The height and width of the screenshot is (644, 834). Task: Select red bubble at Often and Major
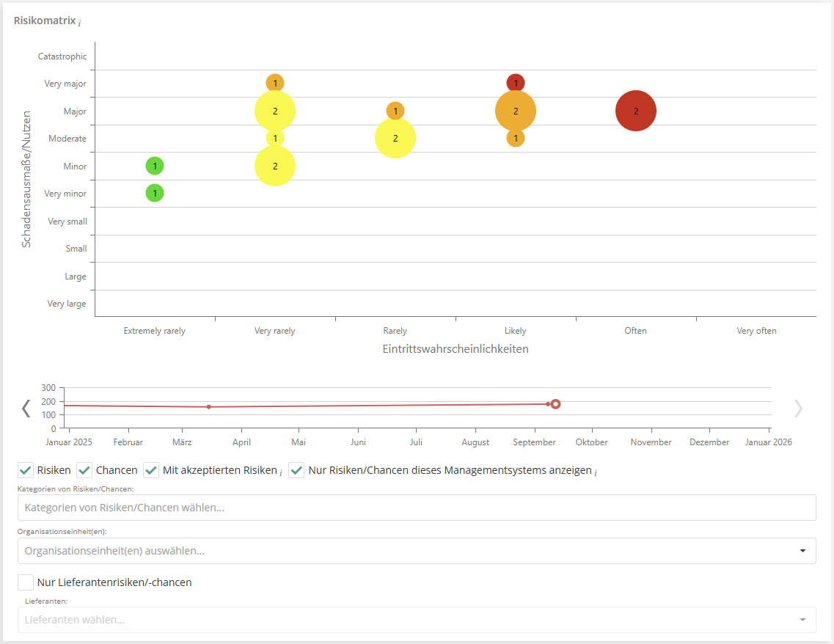coord(635,111)
